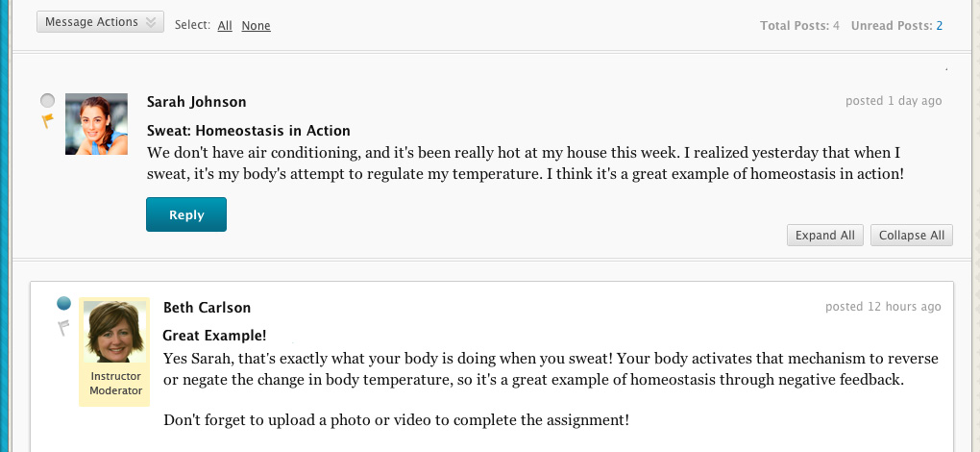The width and height of the screenshot is (980, 452).
Task: Click the Instructor Moderator badge
Action: tap(115, 384)
